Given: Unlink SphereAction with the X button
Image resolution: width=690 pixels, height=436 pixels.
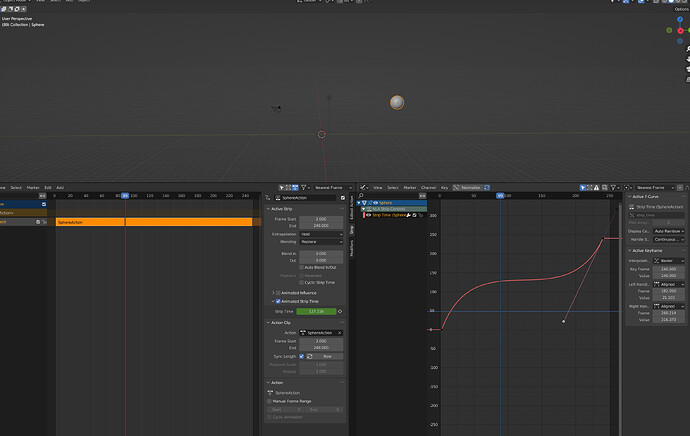Looking at the screenshot, I should (339, 333).
